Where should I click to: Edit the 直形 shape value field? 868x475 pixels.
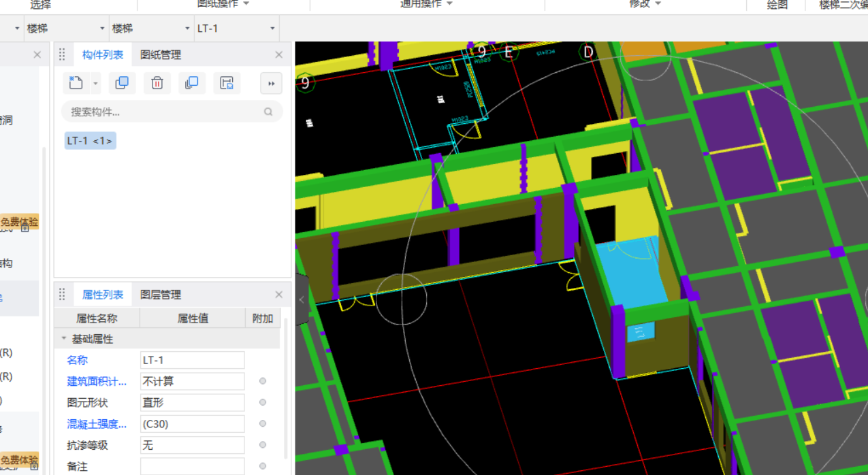pyautogui.click(x=192, y=402)
